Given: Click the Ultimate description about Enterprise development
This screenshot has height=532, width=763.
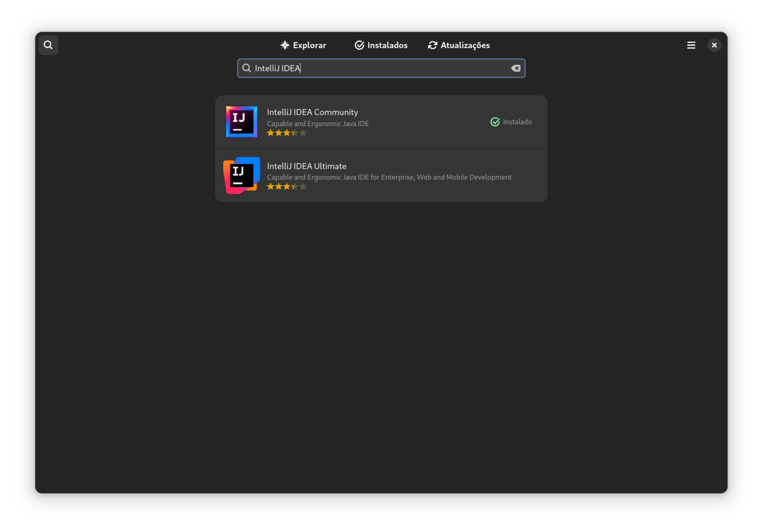Looking at the screenshot, I should (389, 177).
